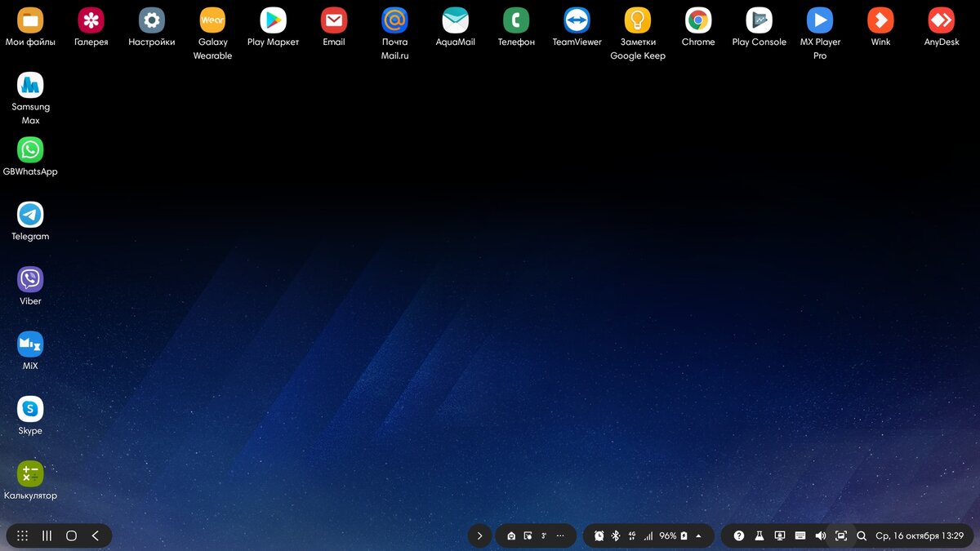Launch Skype
Image resolution: width=980 pixels, height=551 pixels.
point(30,414)
